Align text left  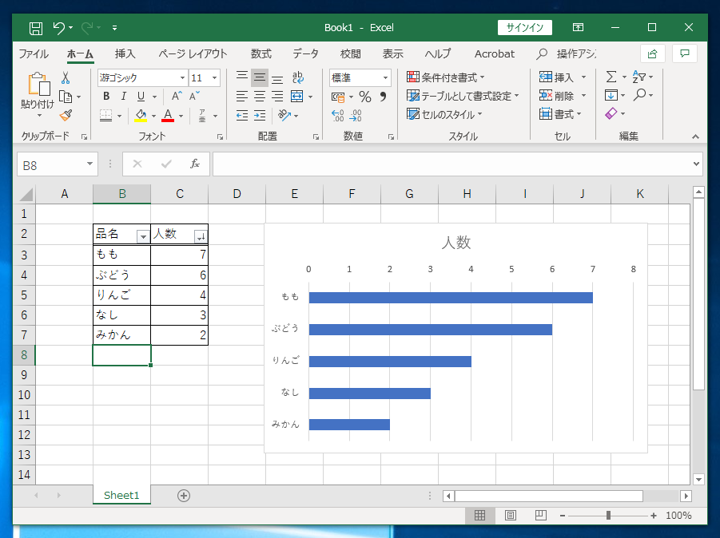click(x=242, y=96)
